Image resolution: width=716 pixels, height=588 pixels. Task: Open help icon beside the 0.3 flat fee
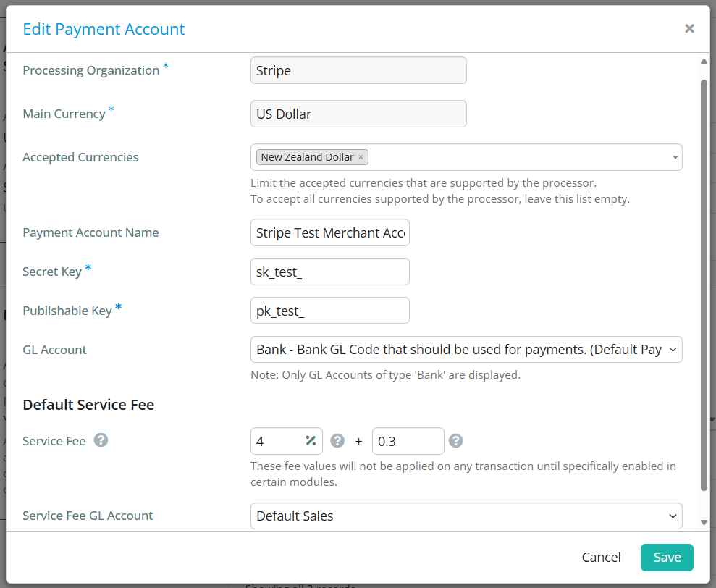click(x=455, y=441)
